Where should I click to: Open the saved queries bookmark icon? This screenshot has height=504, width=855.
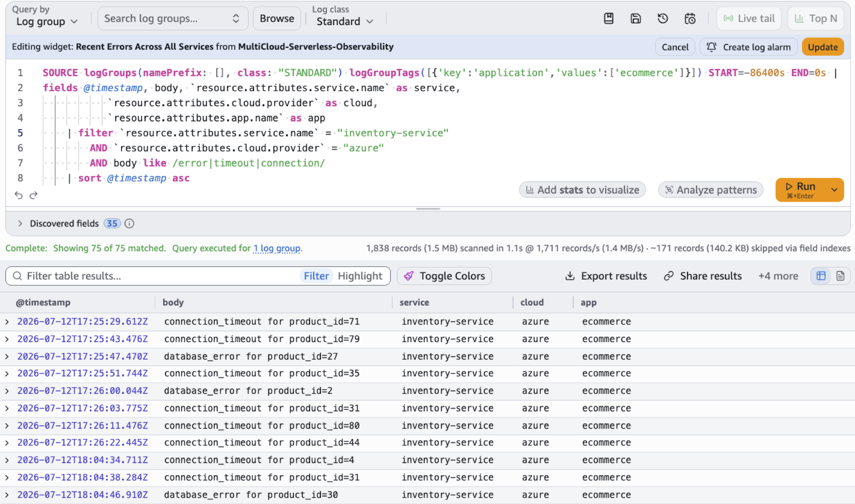click(x=608, y=19)
